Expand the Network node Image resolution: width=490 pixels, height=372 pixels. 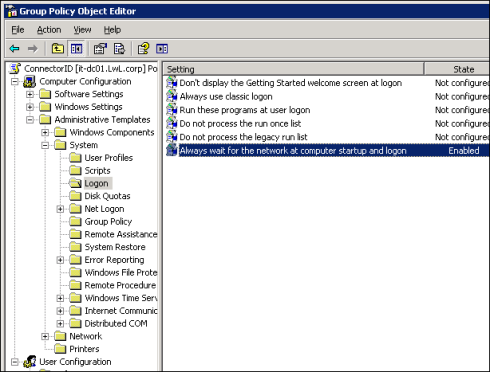tap(45, 336)
